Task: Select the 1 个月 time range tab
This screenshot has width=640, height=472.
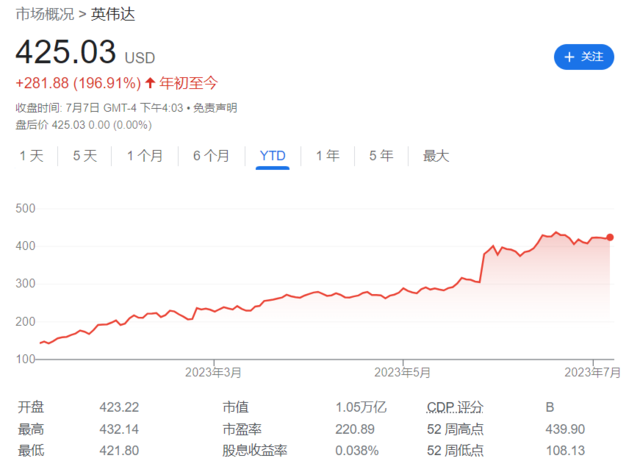Action: [145, 156]
